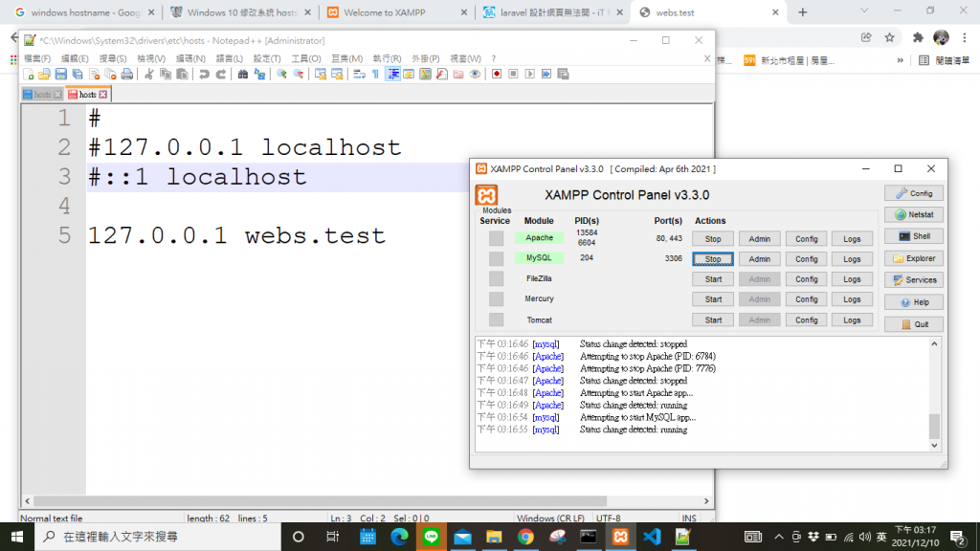The width and height of the screenshot is (980, 551).
Task: Toggle the FileZilla service checkbox in XAMPP
Action: [497, 278]
